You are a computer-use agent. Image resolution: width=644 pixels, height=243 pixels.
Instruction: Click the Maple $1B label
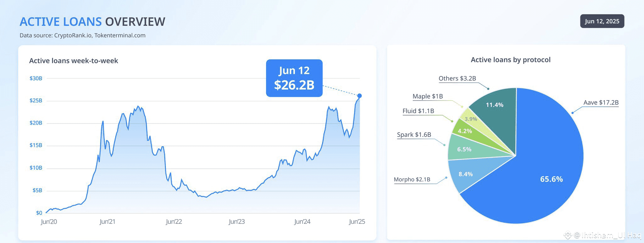[428, 96]
